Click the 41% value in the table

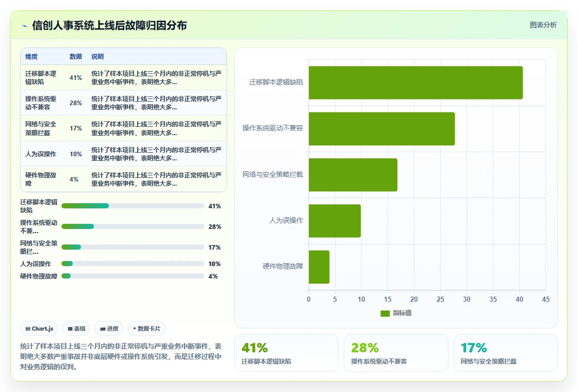tap(75, 78)
